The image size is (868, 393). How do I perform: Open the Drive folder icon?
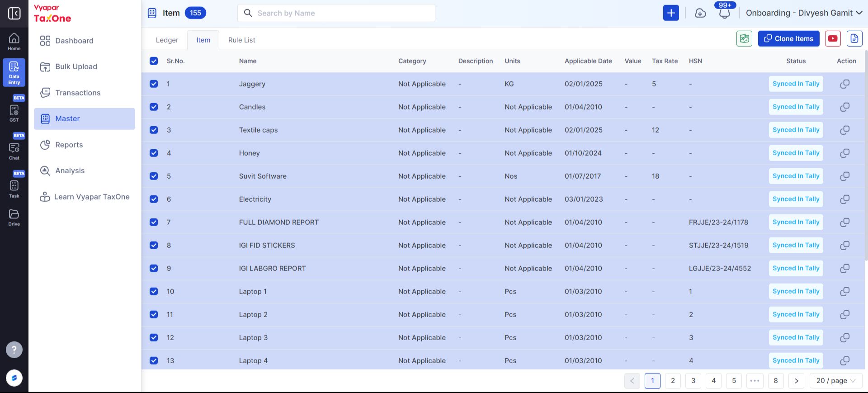(14, 217)
